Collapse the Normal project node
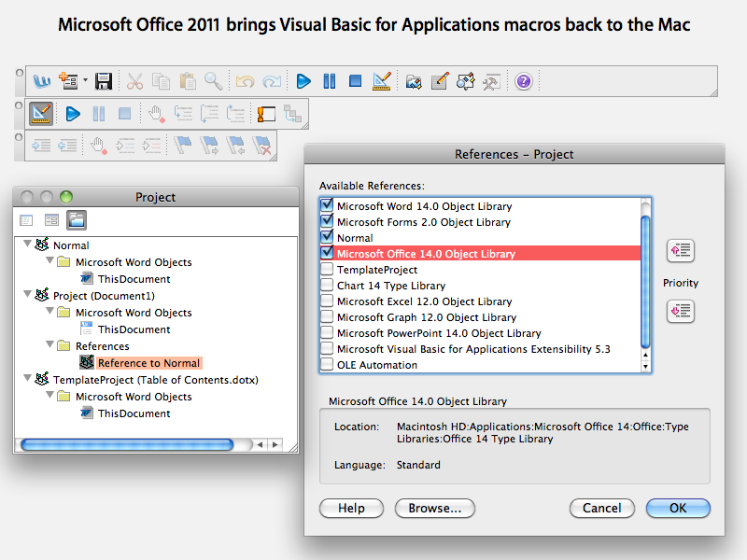747x560 pixels. [x=28, y=244]
